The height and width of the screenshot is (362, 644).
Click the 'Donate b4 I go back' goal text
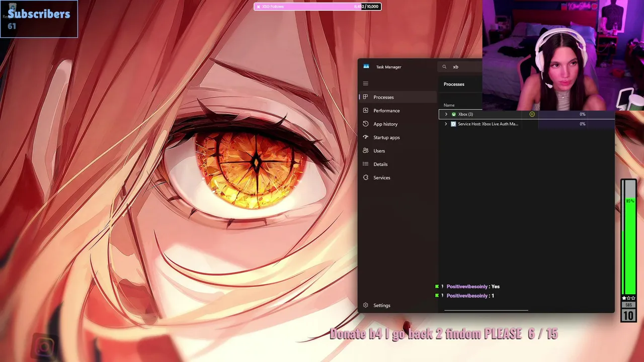444,334
